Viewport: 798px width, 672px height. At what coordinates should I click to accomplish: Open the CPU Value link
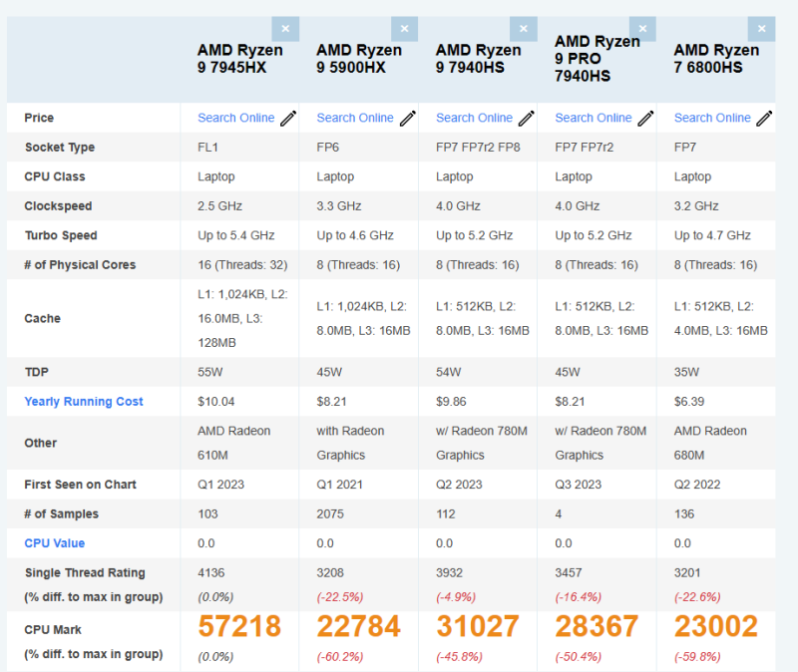click(55, 543)
